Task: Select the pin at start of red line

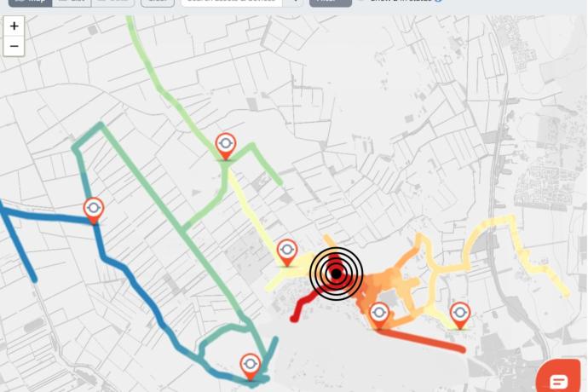Action: 379,316
